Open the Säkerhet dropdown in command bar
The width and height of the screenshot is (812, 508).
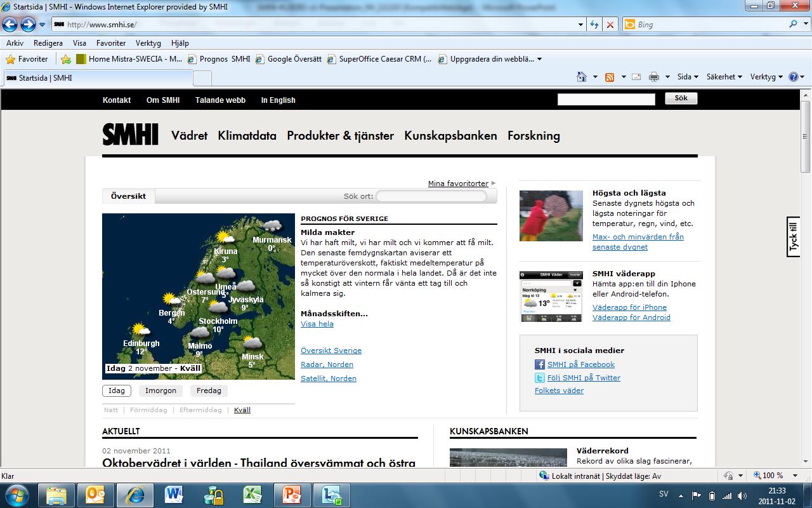pos(724,77)
